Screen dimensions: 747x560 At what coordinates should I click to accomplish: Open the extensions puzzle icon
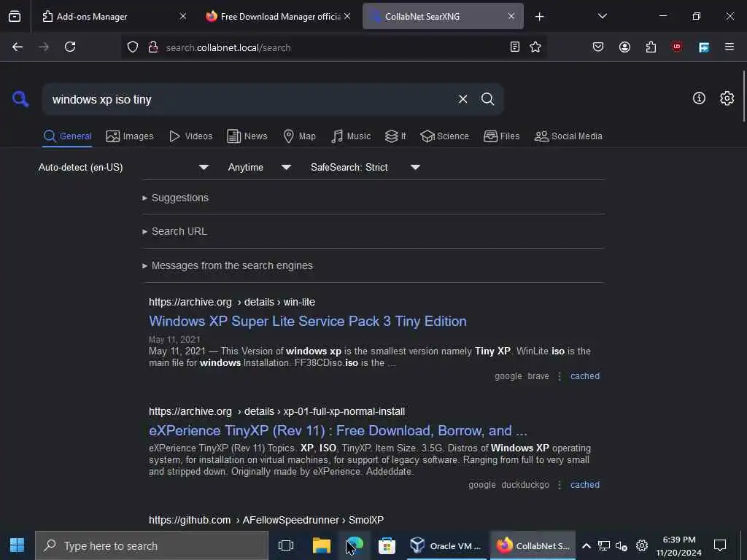tap(651, 47)
